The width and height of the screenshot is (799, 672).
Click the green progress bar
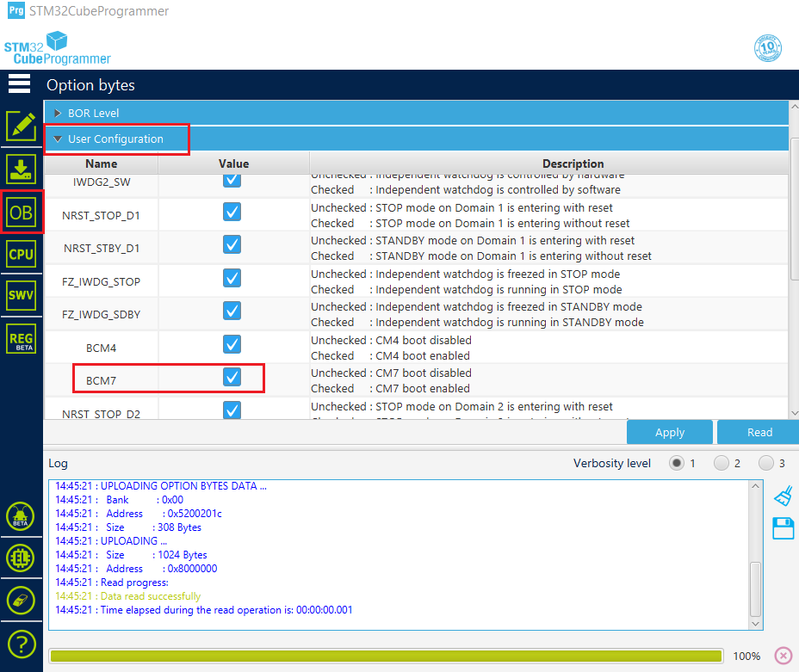pos(387,656)
